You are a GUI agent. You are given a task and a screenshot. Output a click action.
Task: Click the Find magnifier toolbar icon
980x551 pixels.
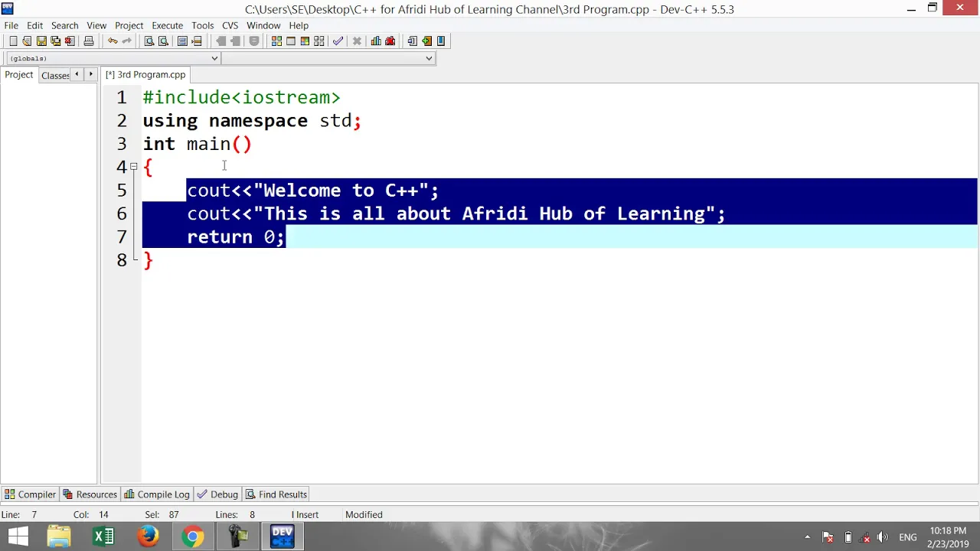(x=149, y=41)
